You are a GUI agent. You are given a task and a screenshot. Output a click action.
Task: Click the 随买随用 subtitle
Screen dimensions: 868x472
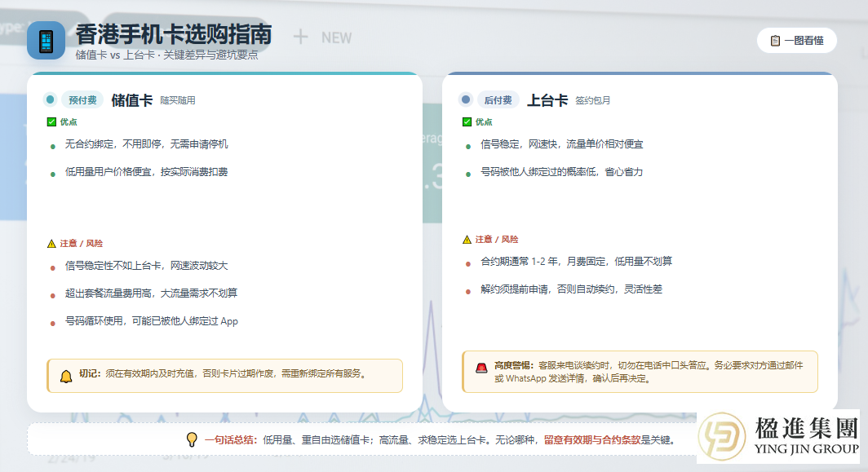pyautogui.click(x=178, y=101)
